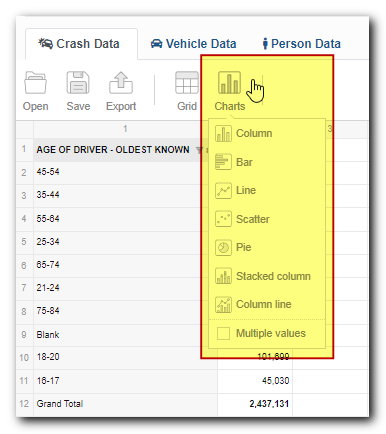The image size is (386, 434).
Task: Open the Charts toolbar icon
Action: 229,83
